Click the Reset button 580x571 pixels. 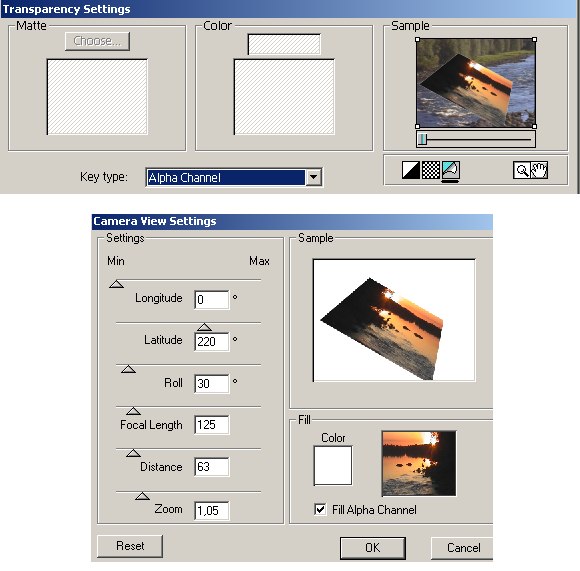(130, 546)
